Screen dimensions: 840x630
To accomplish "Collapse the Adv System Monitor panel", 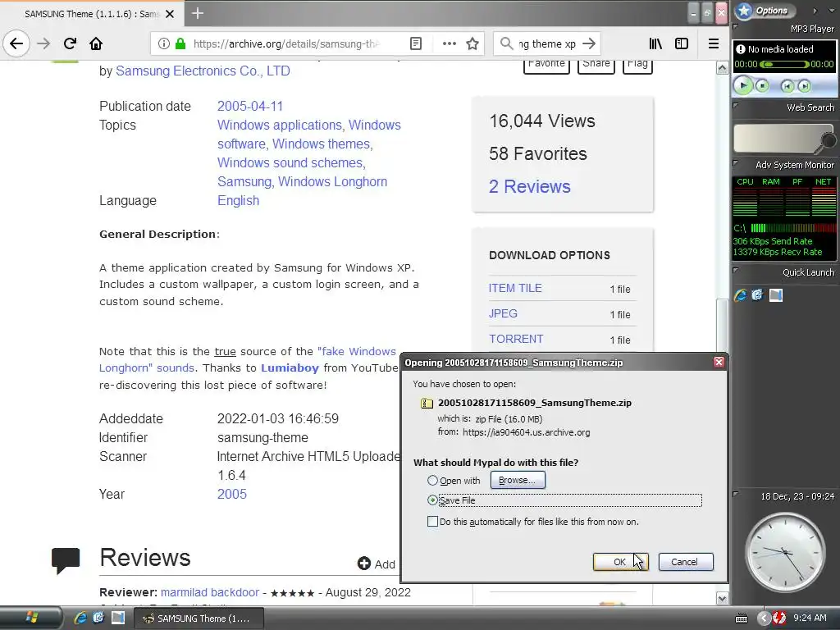I will (736, 162).
